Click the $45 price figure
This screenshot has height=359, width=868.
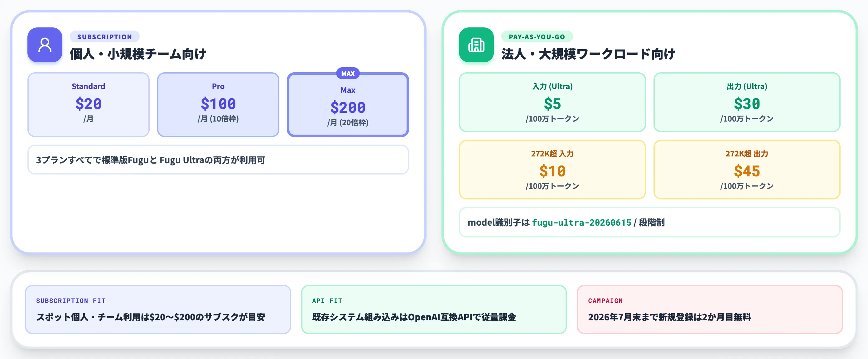747,171
